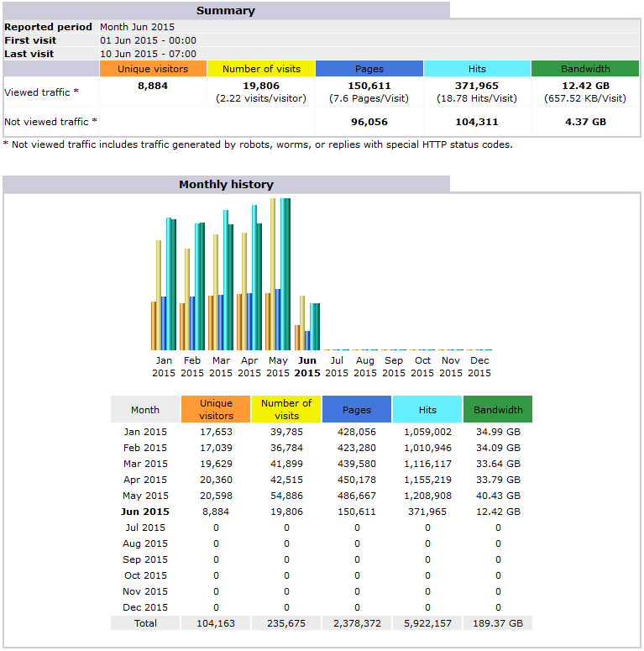
Task: Click green Bandwidth header in Summary table
Action: tap(585, 69)
